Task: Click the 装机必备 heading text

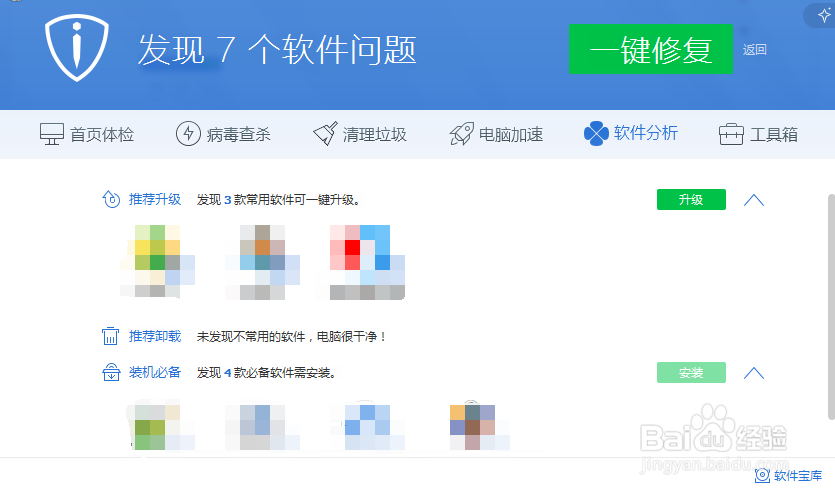Action: coord(155,372)
